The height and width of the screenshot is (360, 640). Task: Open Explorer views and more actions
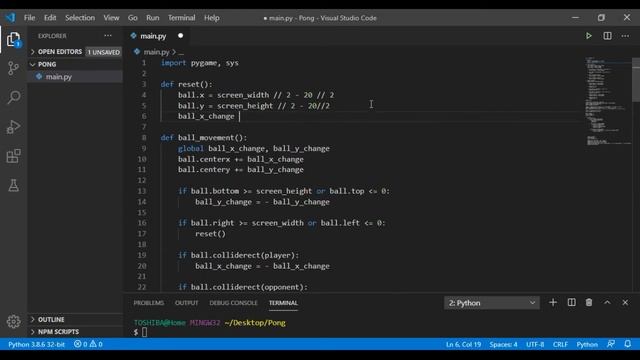(108, 36)
